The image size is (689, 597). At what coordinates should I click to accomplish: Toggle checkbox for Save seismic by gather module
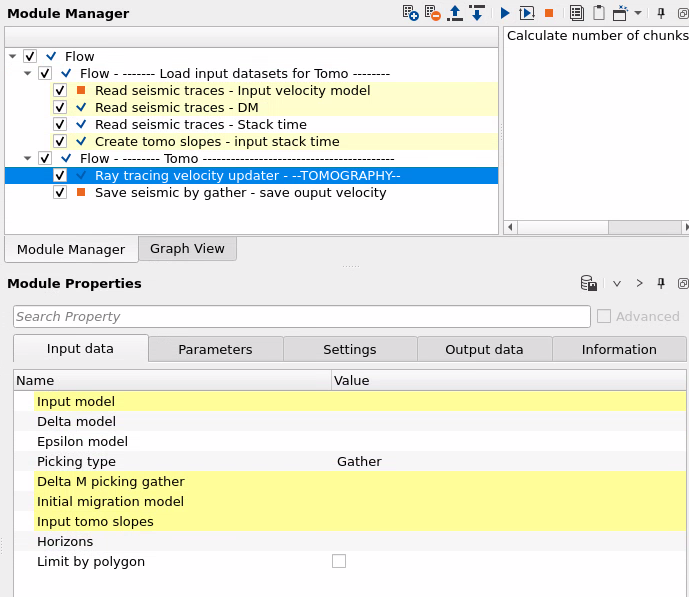pos(60,192)
